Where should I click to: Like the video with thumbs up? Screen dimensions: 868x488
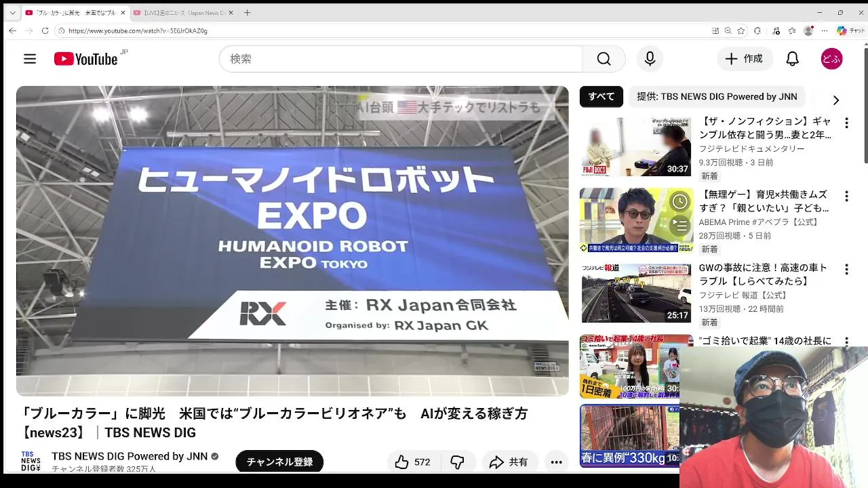coord(402,462)
